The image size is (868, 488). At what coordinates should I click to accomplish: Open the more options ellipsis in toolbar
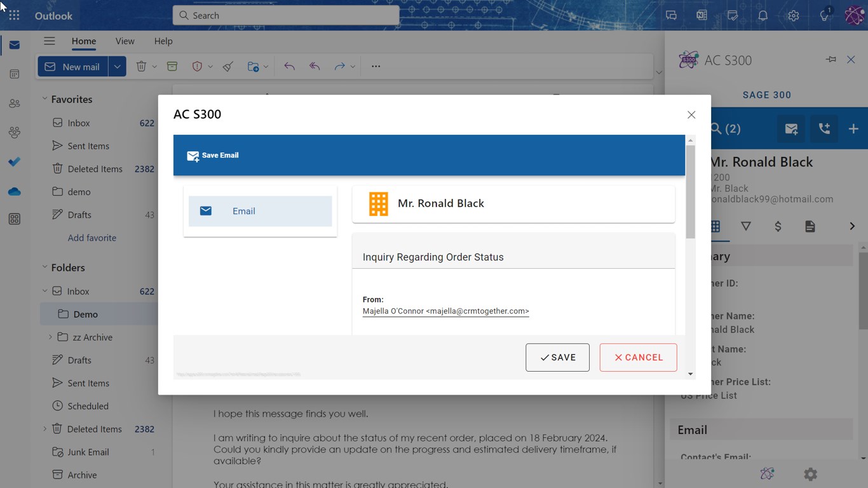[376, 66]
